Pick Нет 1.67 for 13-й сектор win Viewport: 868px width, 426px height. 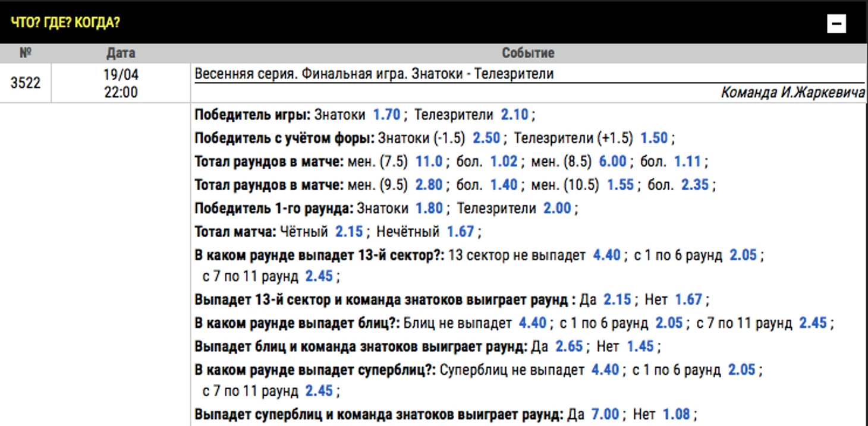click(x=688, y=299)
